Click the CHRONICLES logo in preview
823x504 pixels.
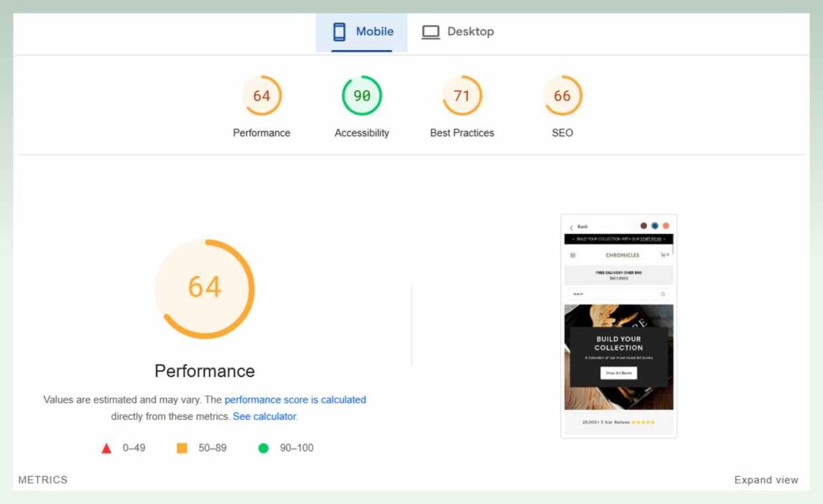click(x=623, y=255)
